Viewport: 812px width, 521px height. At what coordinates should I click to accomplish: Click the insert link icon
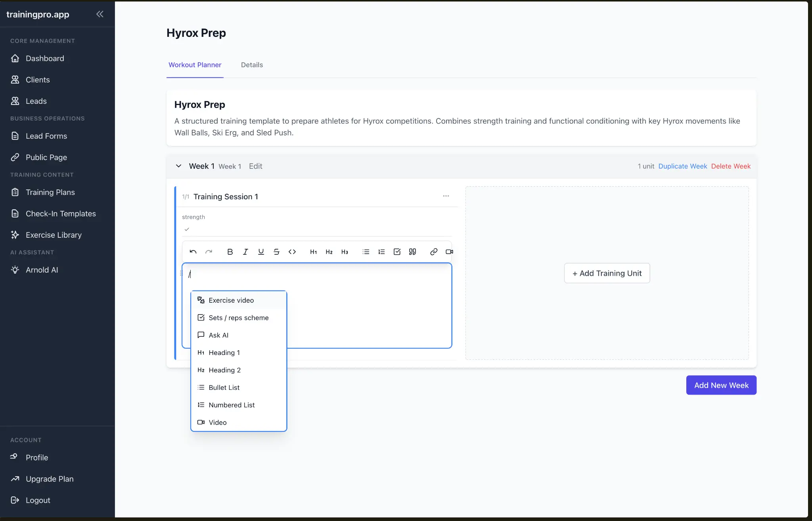(x=434, y=252)
